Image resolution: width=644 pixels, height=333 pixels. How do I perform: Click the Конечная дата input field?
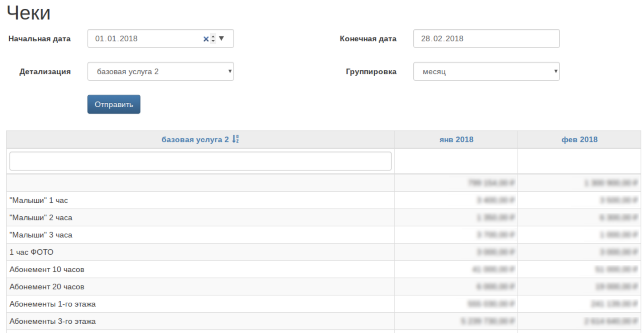pos(486,39)
